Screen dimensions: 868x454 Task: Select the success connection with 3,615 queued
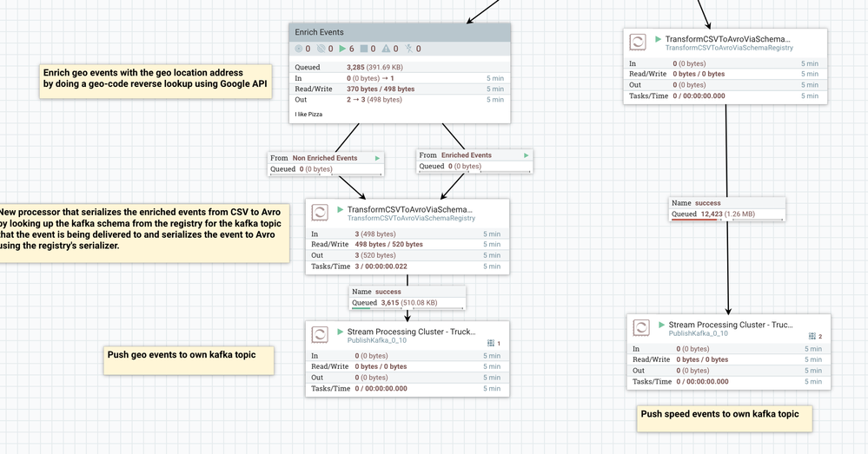pos(407,298)
